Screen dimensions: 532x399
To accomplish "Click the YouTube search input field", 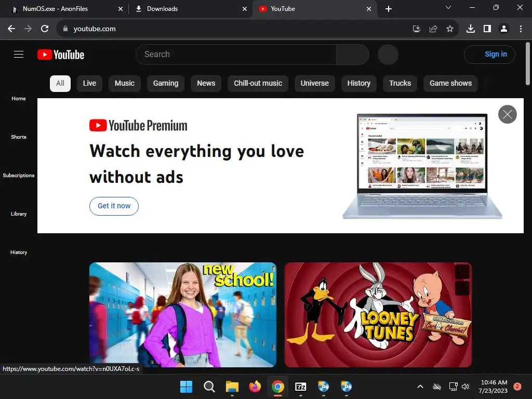I will pyautogui.click(x=236, y=54).
